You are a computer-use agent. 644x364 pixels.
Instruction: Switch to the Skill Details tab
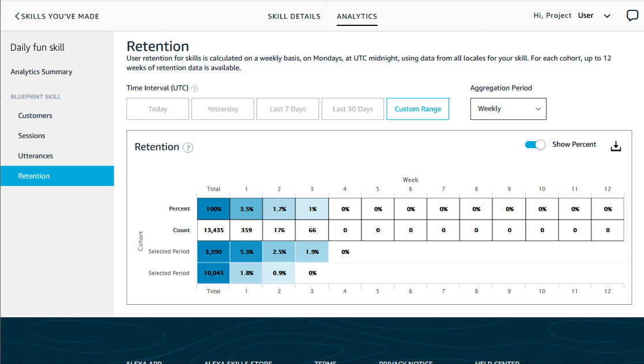pyautogui.click(x=294, y=16)
